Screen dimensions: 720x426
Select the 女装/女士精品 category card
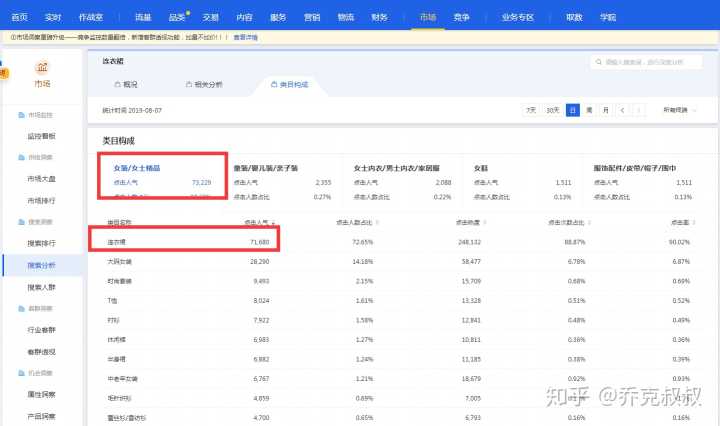[x=163, y=176]
